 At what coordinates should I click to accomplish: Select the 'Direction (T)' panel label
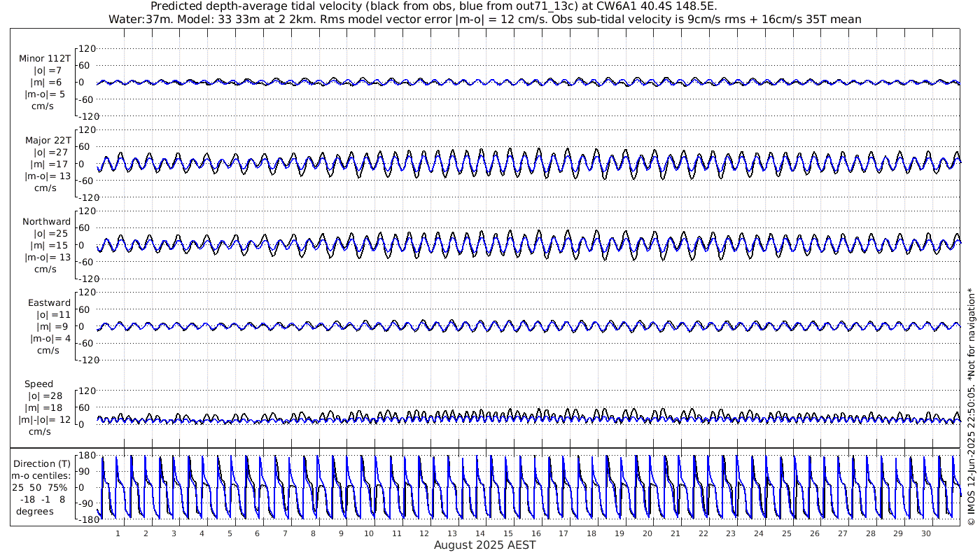(x=43, y=463)
